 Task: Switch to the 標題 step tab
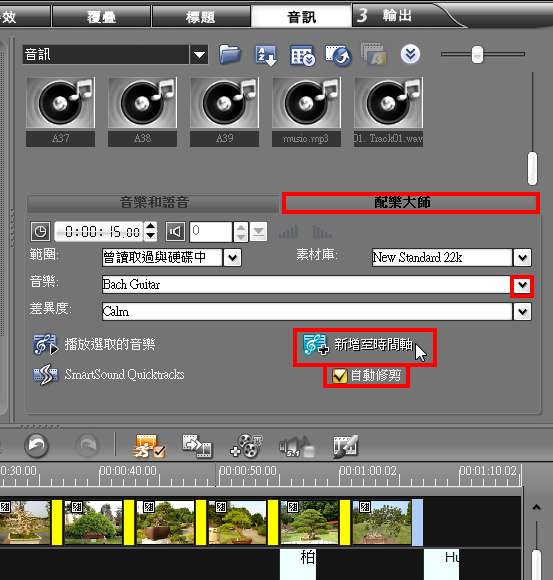[201, 17]
